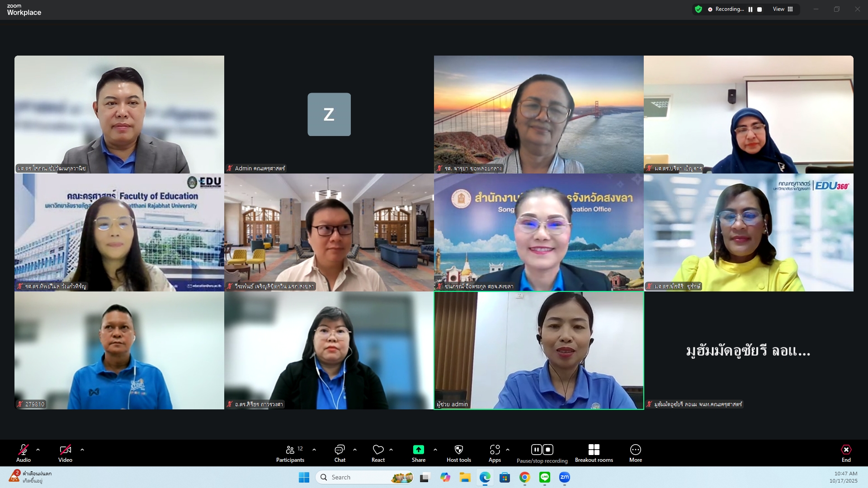Stop recording in bottom toolbar
Image resolution: width=868 pixels, height=488 pixels.
(548, 450)
